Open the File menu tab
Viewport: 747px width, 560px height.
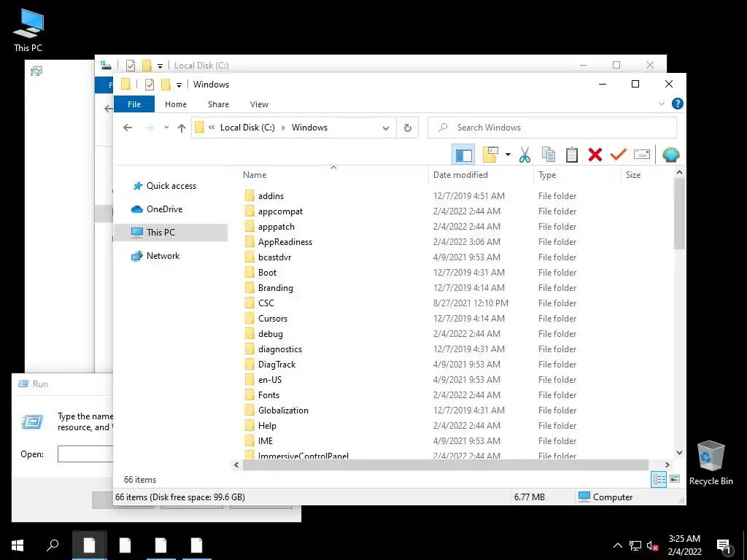tap(134, 104)
